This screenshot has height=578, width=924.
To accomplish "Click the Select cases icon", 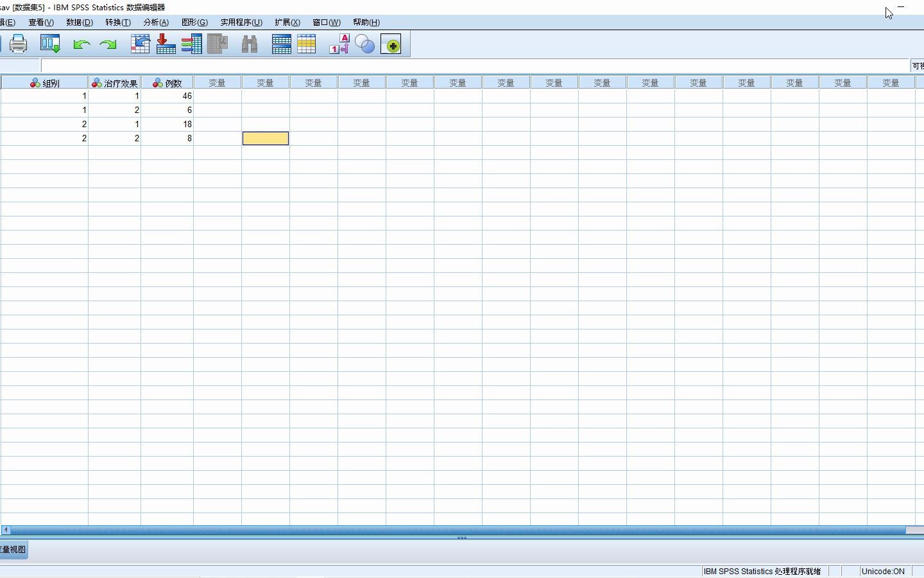I will click(306, 44).
